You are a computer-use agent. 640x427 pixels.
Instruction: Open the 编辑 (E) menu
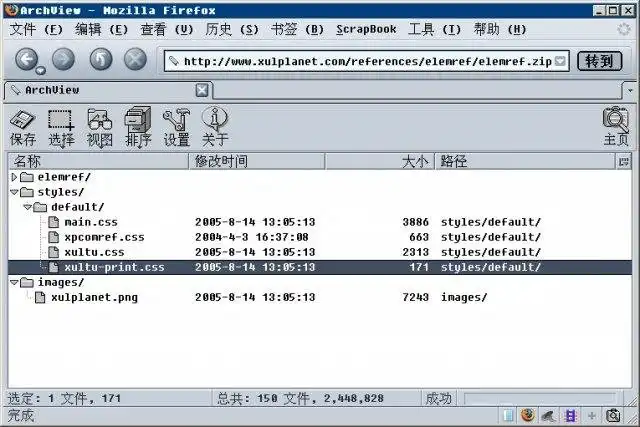(x=101, y=29)
